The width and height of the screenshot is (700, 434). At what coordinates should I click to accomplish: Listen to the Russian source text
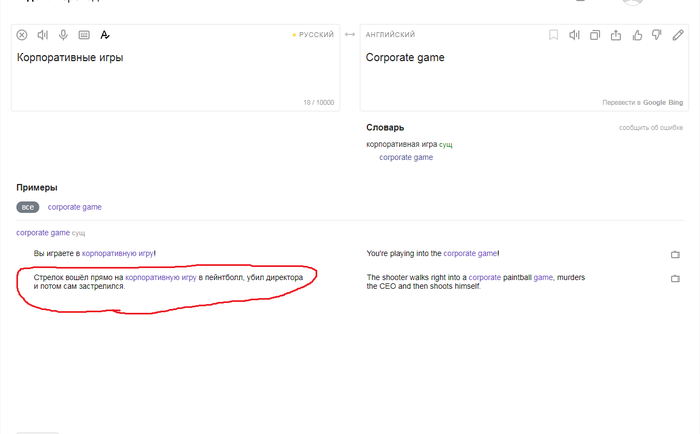coord(42,35)
